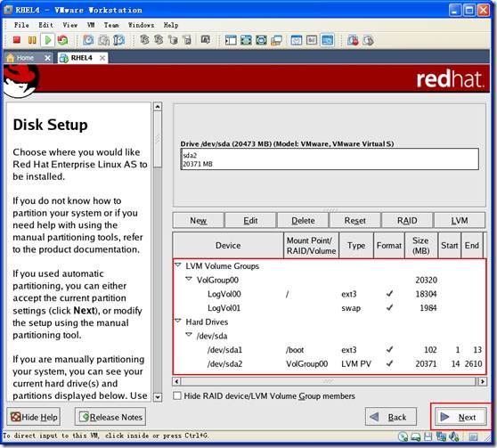
Task: Close the RHEL4 tab with its X
Action: pyautogui.click(x=102, y=58)
